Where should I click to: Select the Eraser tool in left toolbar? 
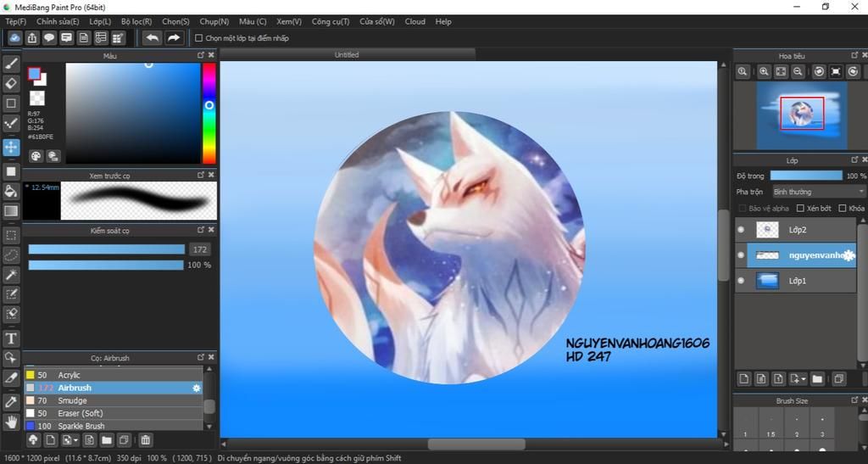click(x=11, y=84)
